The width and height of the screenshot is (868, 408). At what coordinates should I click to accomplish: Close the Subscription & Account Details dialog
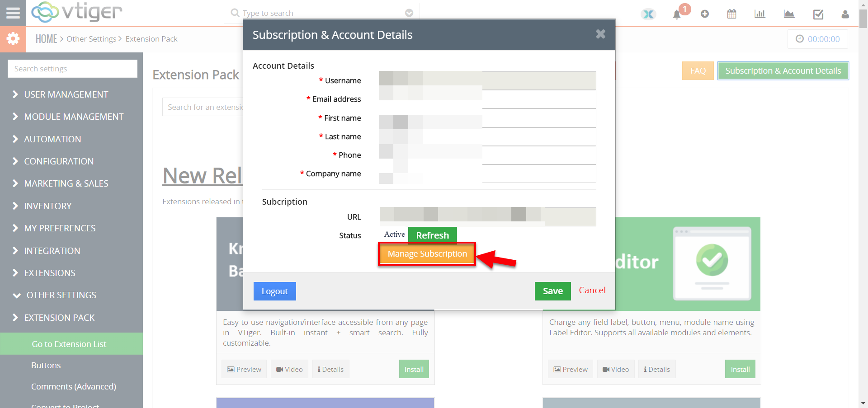coord(600,34)
